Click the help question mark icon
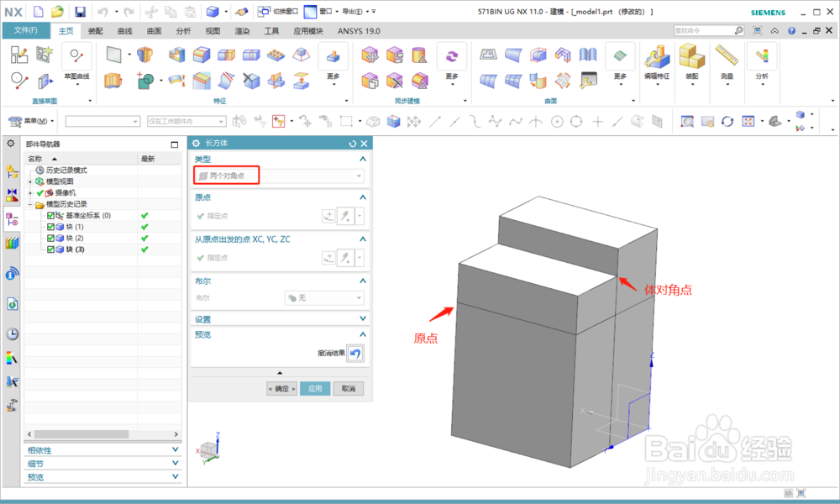This screenshot has width=840, height=504. (x=791, y=30)
